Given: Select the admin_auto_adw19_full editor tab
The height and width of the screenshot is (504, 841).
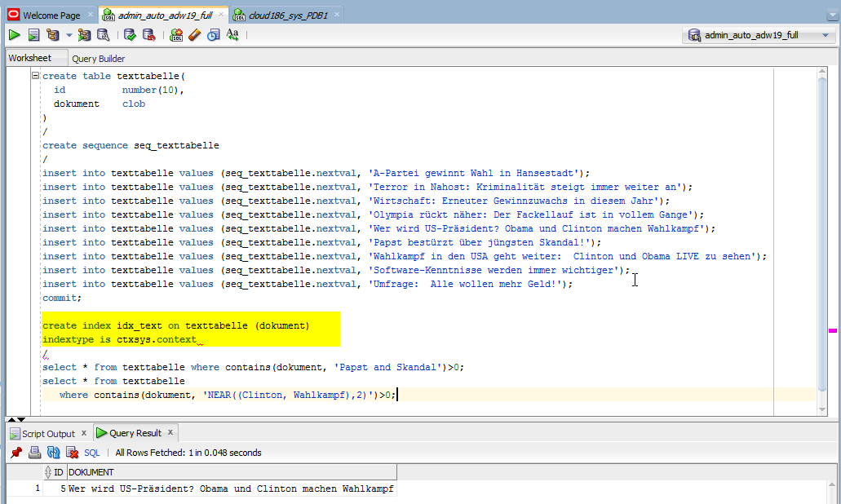Looking at the screenshot, I should click(165, 15).
